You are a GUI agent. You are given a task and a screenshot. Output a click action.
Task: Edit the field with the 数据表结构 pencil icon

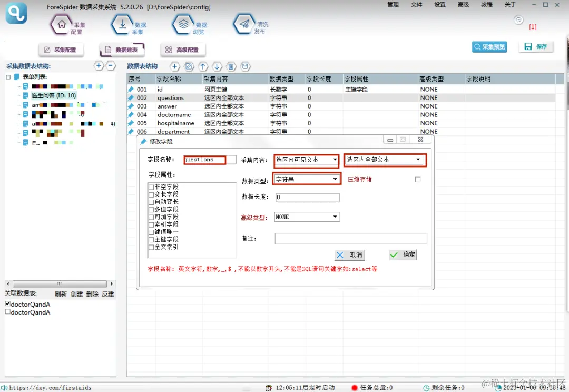pyautogui.click(x=189, y=66)
